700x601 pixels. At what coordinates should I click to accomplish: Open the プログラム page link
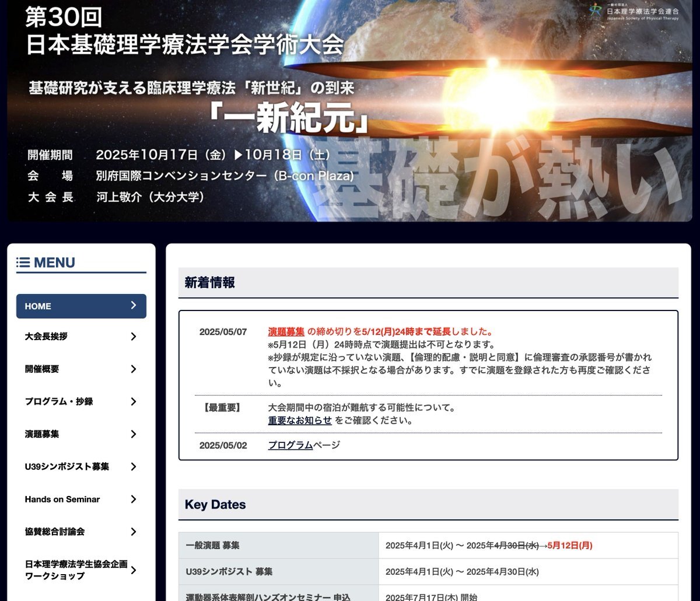point(290,445)
